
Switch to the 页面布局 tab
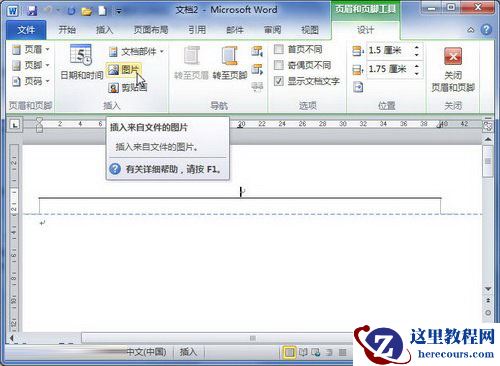tap(151, 30)
